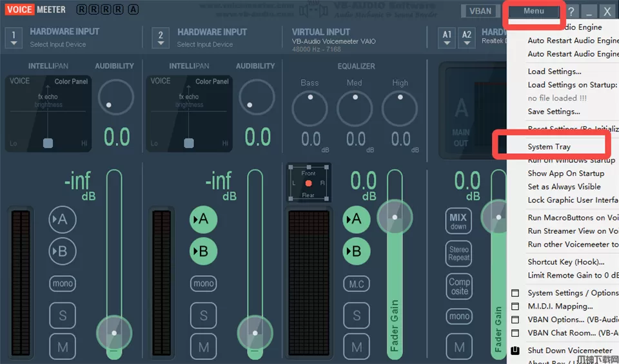The width and height of the screenshot is (619, 364).
Task: Click the MIX down mode button
Action: tap(458, 222)
